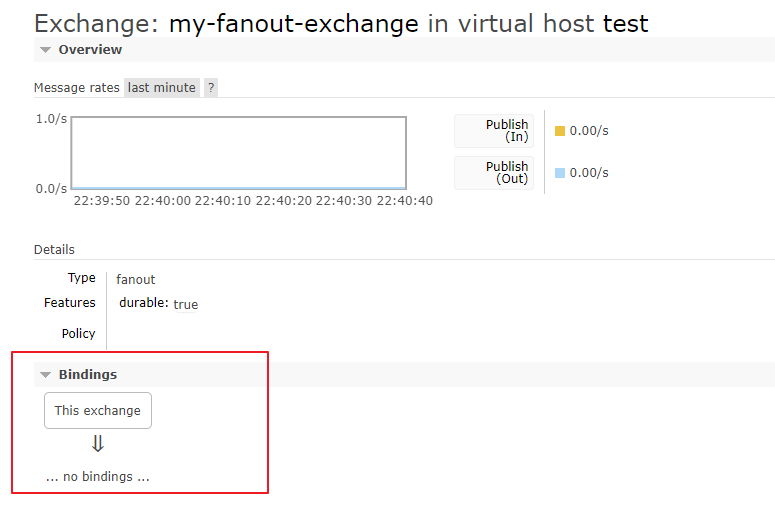
Task: Click the Publish (Out) 0.00/s rate value
Action: (589, 173)
